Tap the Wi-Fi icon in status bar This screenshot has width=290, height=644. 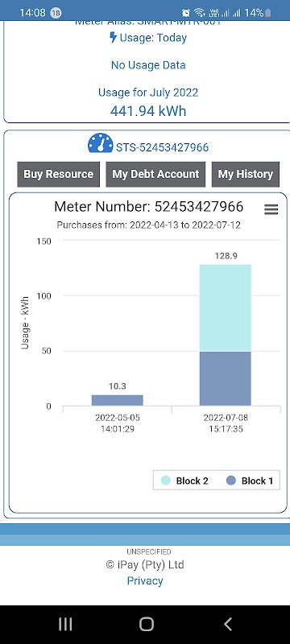pyautogui.click(x=200, y=13)
